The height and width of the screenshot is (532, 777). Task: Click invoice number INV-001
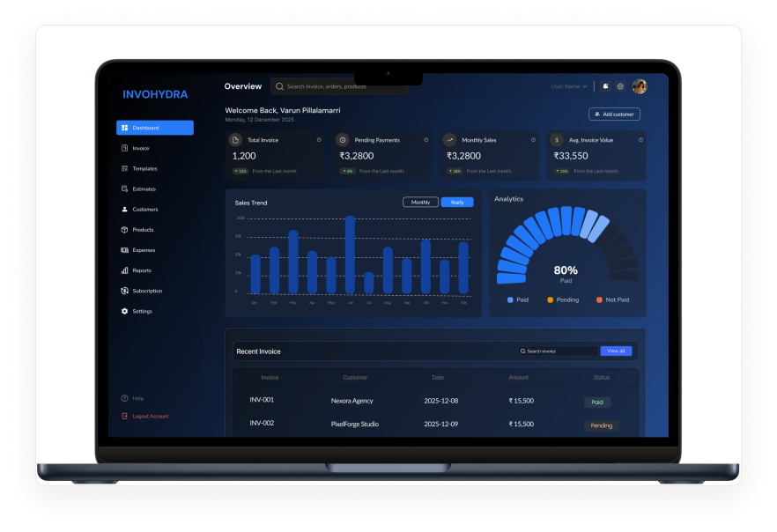click(262, 400)
